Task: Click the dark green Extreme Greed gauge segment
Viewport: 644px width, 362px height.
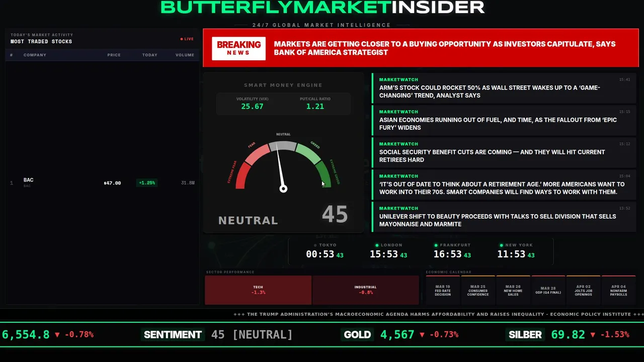Action: tap(323, 174)
